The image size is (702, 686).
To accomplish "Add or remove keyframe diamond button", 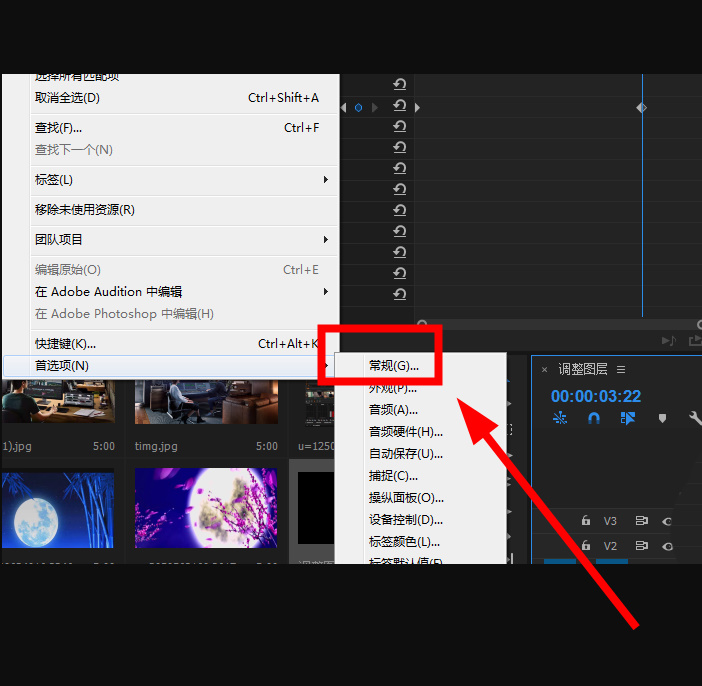I will coord(359,107).
